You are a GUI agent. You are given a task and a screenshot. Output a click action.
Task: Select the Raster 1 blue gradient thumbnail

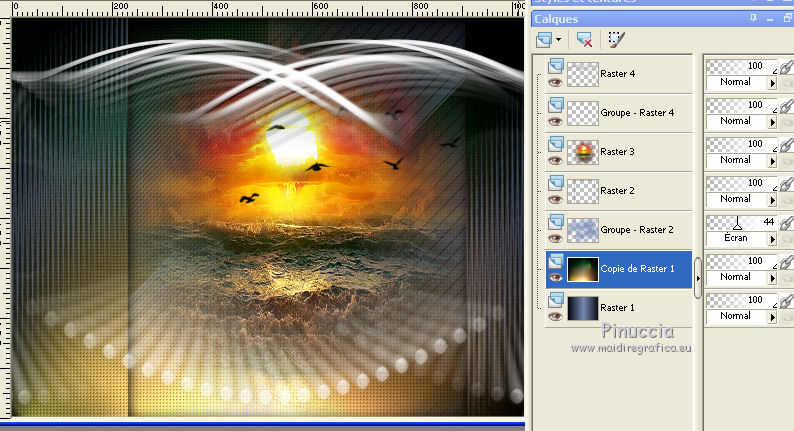583,308
